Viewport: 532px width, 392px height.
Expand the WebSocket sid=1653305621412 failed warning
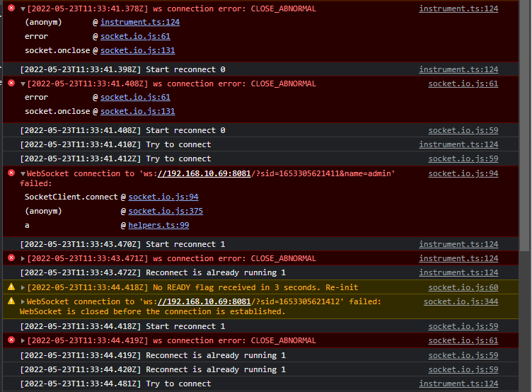point(23,301)
